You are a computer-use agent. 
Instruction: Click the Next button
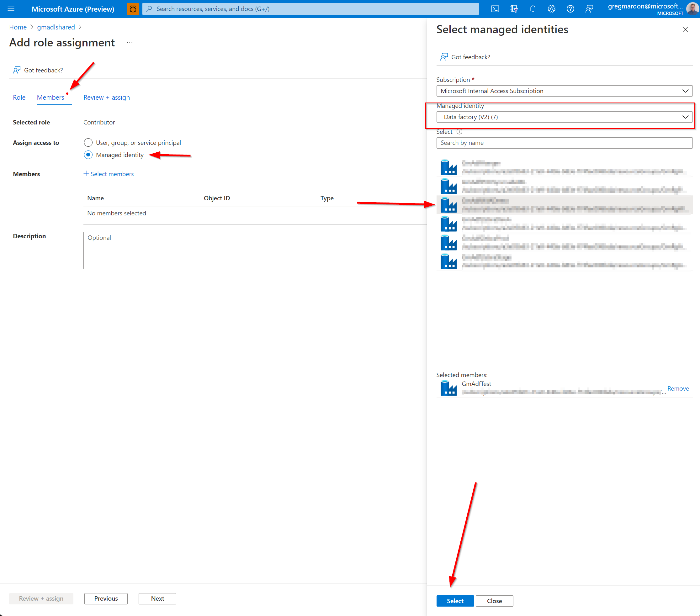tap(157, 598)
